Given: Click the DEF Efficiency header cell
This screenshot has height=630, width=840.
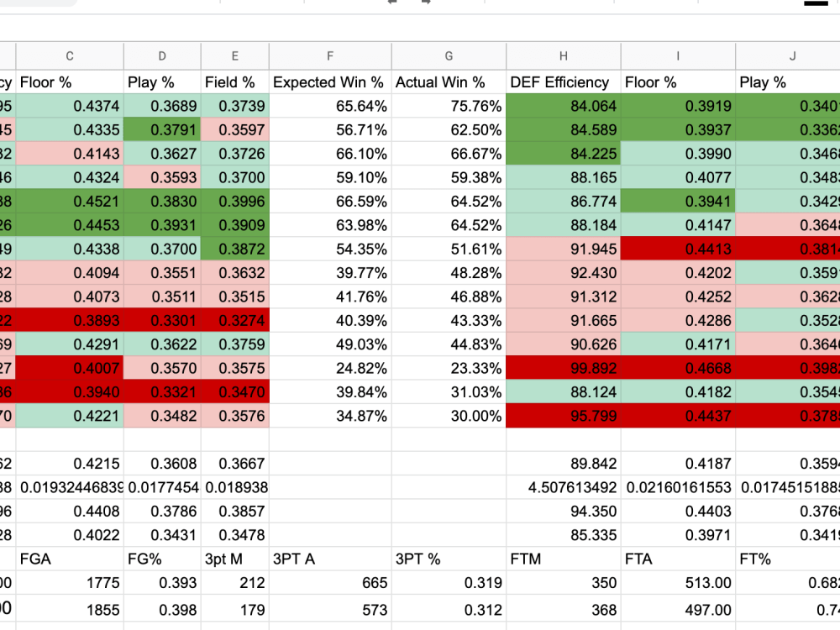Looking at the screenshot, I should click(564, 82).
